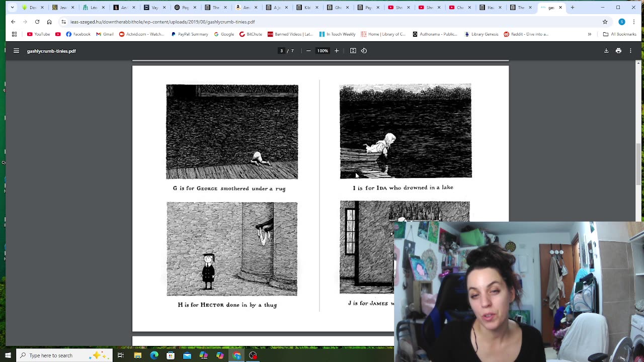Screen dimensions: 644x362
Task: Open PDF viewer more actions menu
Action: (630, 51)
